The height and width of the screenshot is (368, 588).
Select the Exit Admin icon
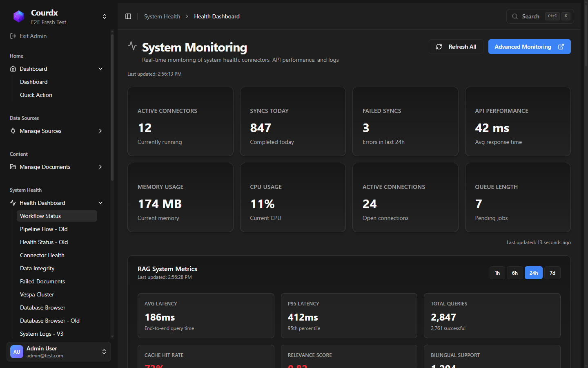pos(12,36)
